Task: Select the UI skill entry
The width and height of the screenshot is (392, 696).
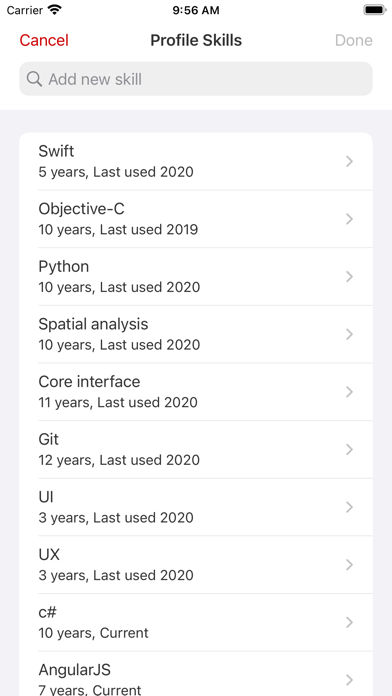Action: coord(196,507)
